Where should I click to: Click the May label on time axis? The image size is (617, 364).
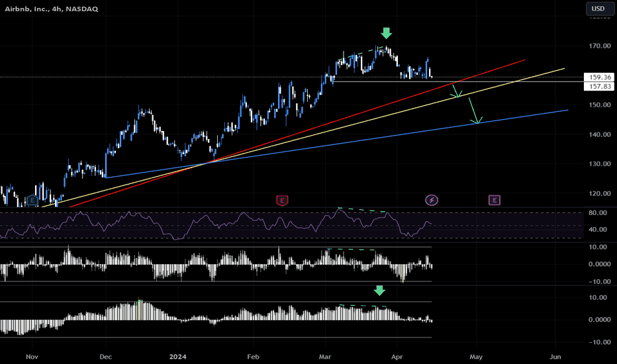point(476,357)
